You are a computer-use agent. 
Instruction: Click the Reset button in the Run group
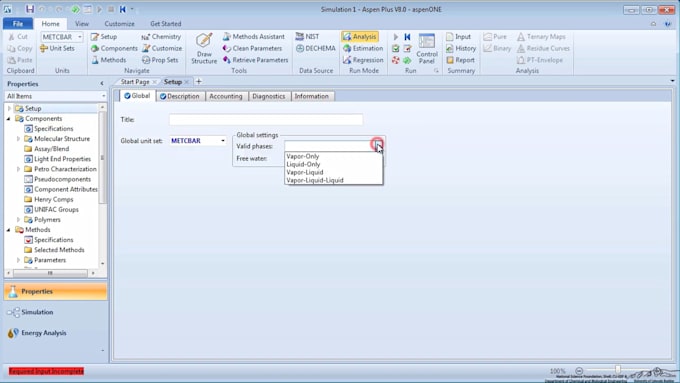(407, 37)
